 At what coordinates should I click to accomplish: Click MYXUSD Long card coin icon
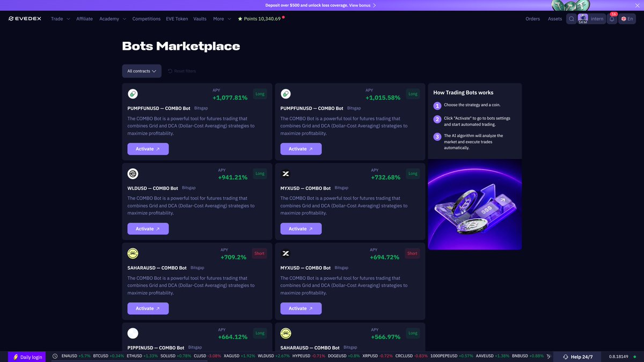pos(286,174)
